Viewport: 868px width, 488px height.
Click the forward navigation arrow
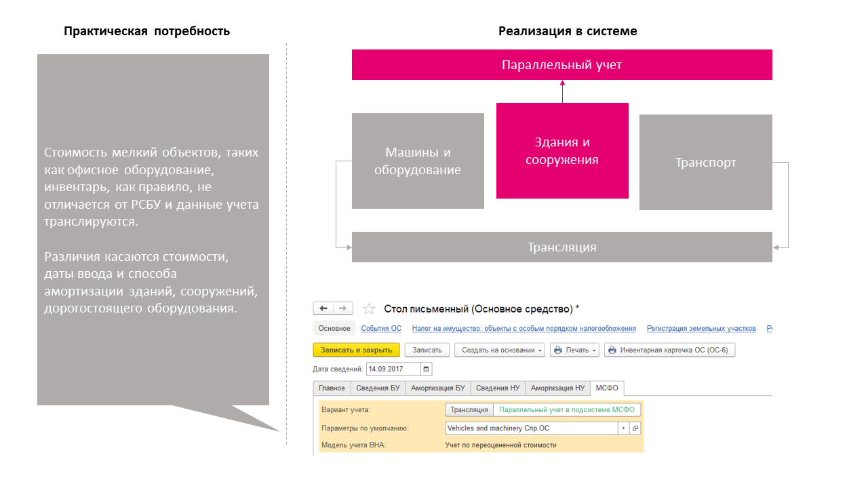343,308
